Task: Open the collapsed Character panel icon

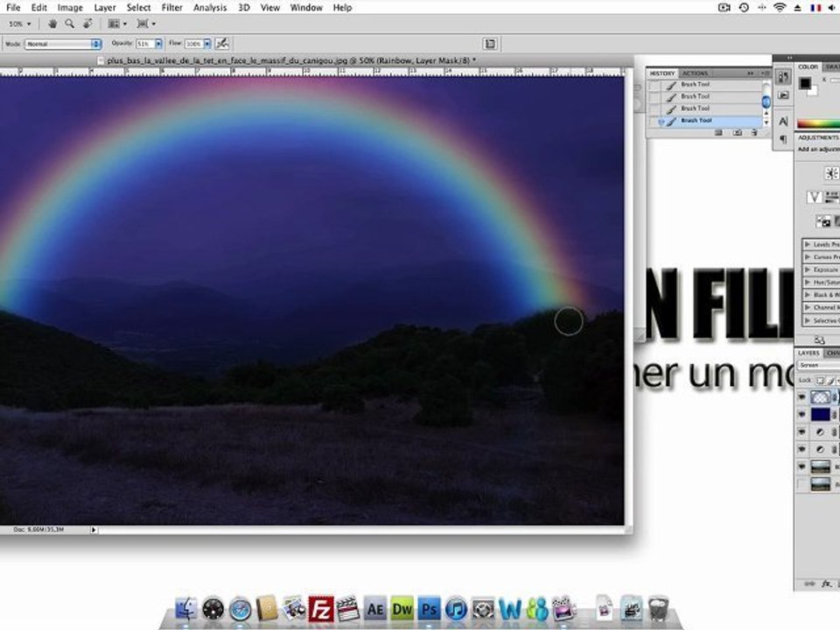Action: coord(783,122)
